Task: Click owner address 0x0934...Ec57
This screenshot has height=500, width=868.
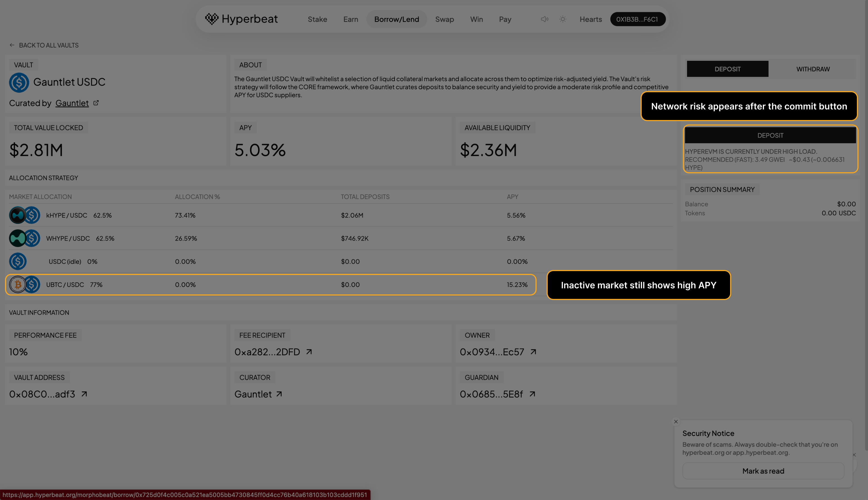Action: [x=492, y=352]
